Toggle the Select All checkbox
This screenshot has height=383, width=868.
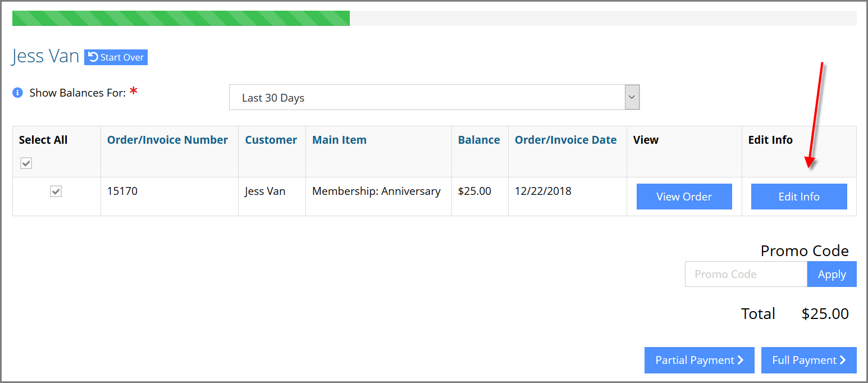point(26,163)
